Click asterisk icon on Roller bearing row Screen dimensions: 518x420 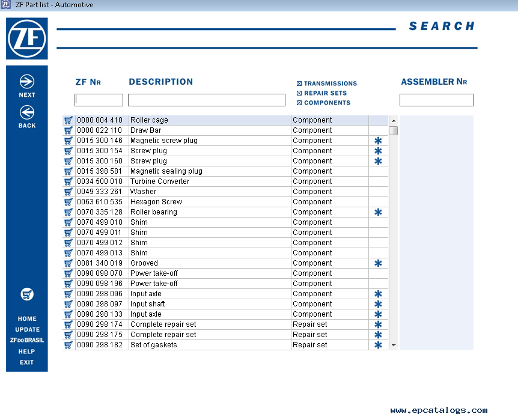click(x=378, y=212)
